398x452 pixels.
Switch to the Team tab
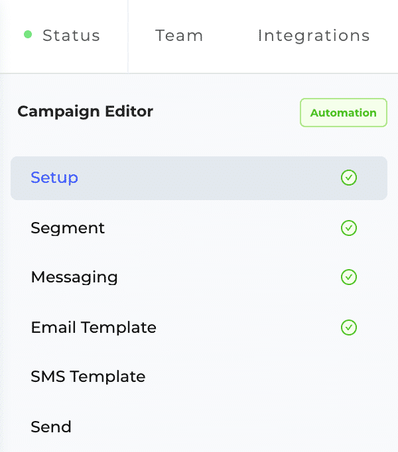(x=179, y=35)
